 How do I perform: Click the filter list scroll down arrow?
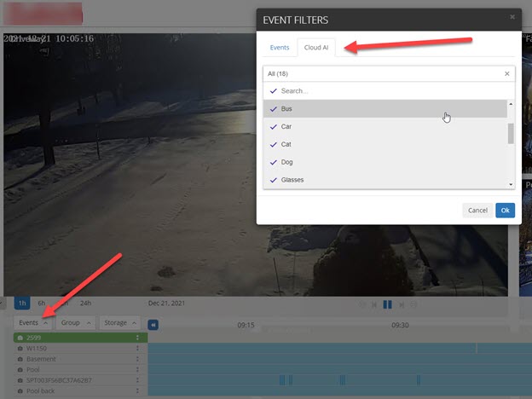click(x=511, y=184)
